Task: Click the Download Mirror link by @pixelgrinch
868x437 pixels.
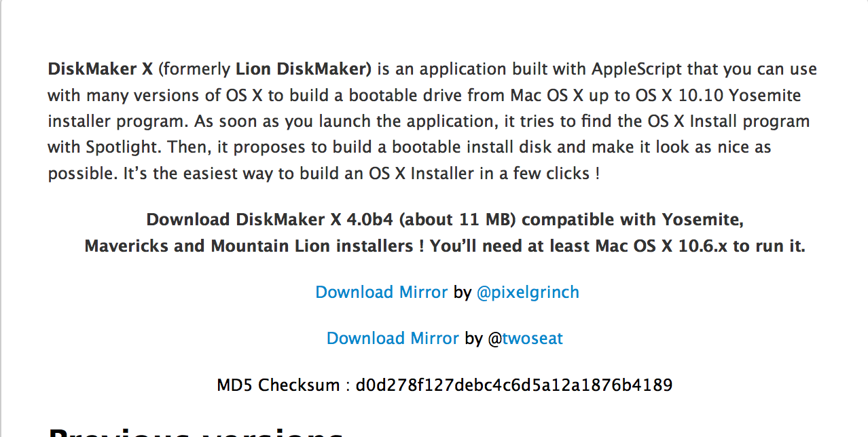Action: 381,292
